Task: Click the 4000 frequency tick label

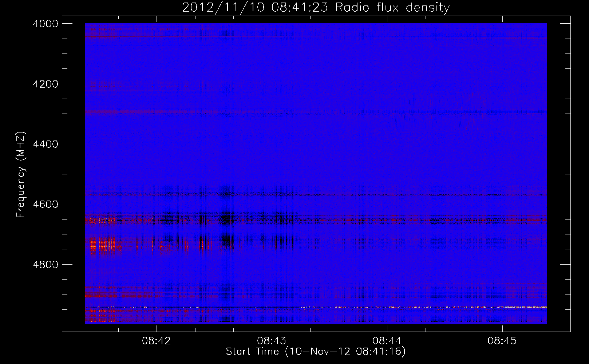Action: pos(46,24)
